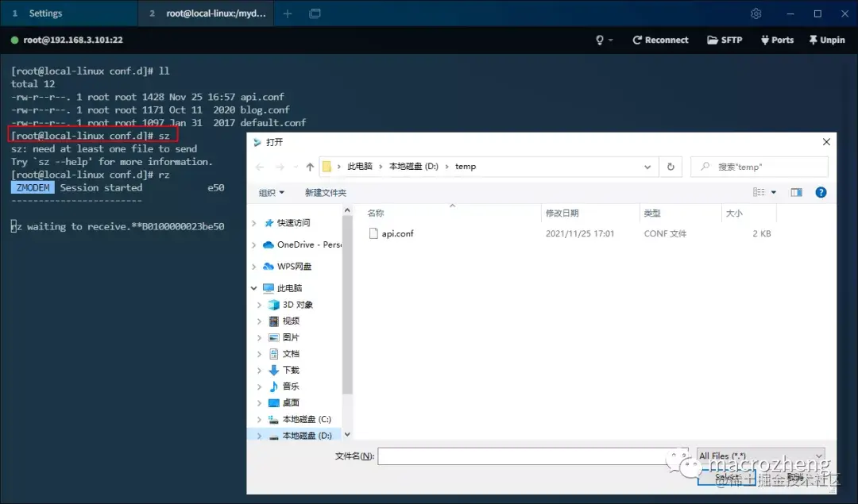The image size is (858, 504).
Task: Click the Unpin pushpin icon
Action: pos(814,40)
